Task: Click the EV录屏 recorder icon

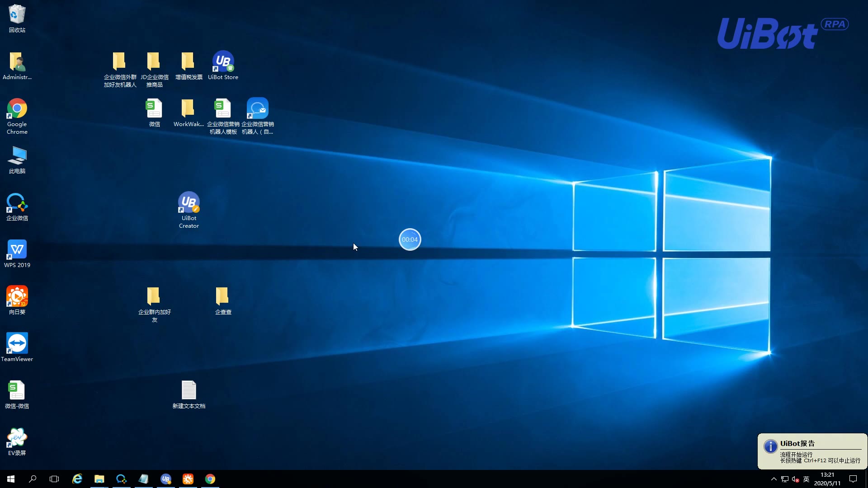Action: (17, 438)
